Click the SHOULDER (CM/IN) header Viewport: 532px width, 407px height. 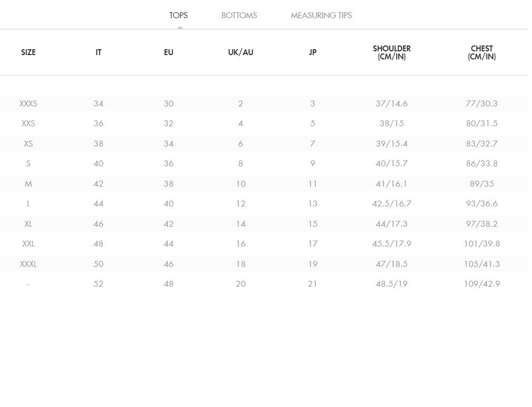click(391, 52)
